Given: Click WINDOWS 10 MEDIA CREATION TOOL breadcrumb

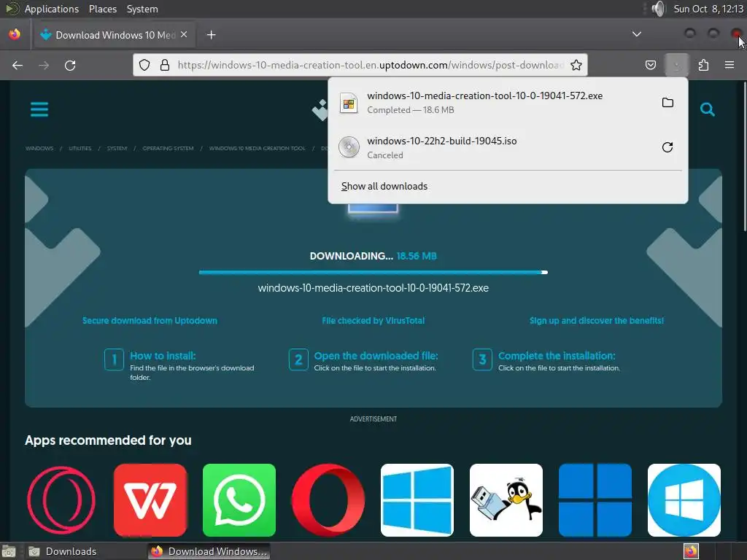Looking at the screenshot, I should 258,149.
